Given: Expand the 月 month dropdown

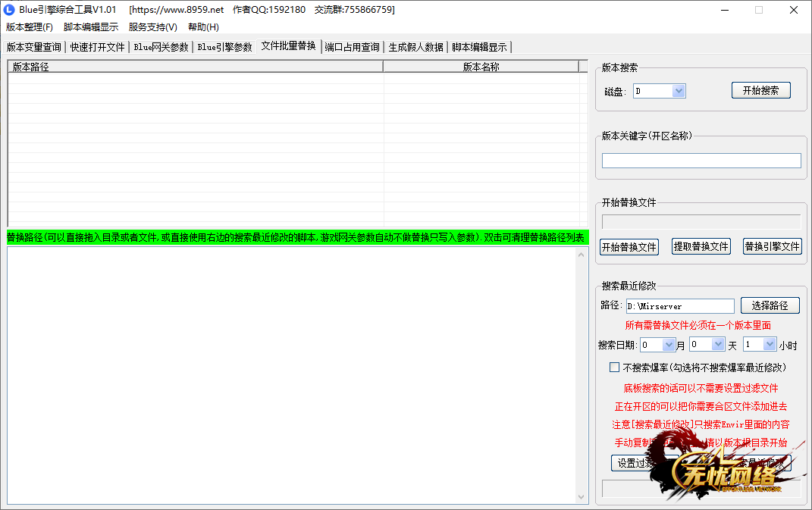Looking at the screenshot, I should [669, 345].
